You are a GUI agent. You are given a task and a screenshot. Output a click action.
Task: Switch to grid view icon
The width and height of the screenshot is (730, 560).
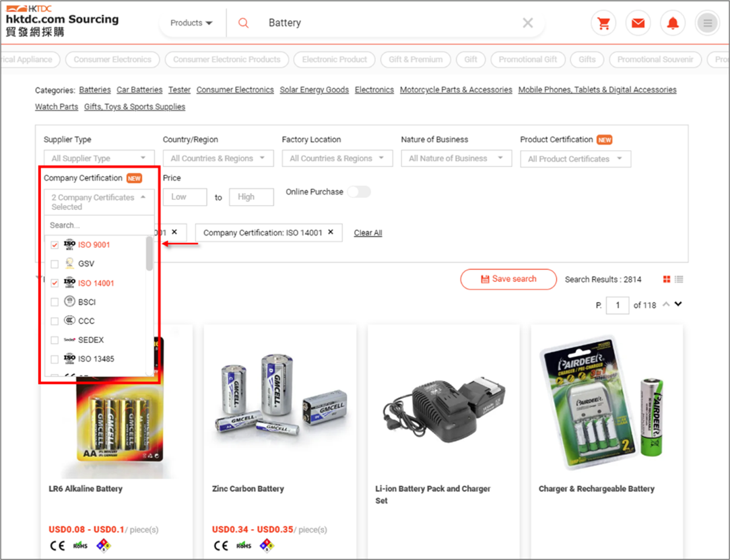tap(667, 279)
